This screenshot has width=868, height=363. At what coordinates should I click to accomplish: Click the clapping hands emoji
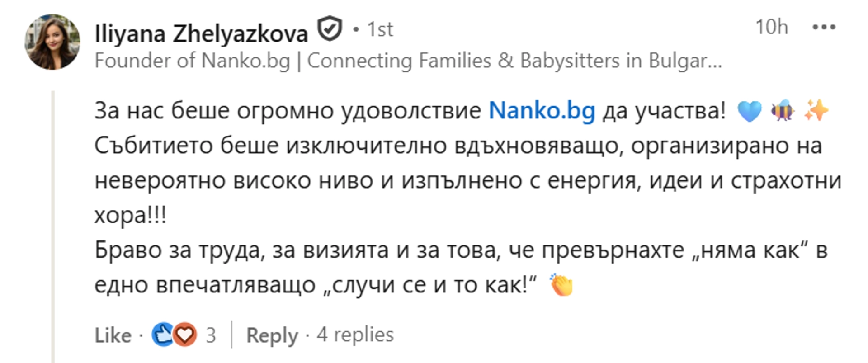[561, 285]
